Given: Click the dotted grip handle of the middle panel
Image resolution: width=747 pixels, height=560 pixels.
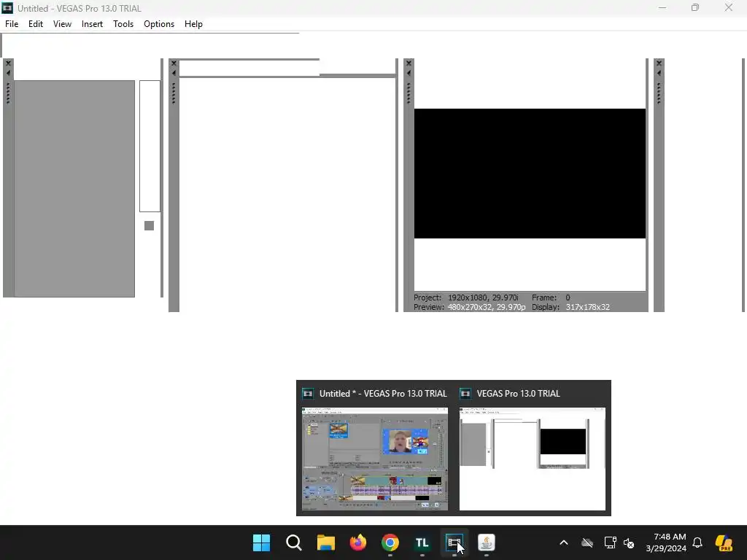Looking at the screenshot, I should [x=174, y=93].
